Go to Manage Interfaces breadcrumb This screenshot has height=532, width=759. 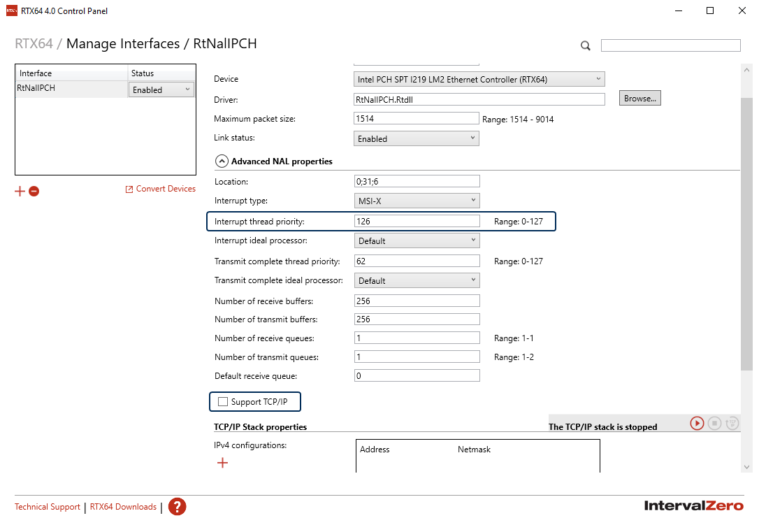pyautogui.click(x=123, y=43)
